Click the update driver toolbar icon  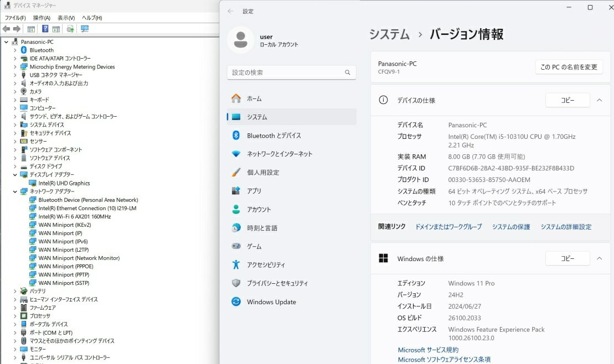[70, 29]
